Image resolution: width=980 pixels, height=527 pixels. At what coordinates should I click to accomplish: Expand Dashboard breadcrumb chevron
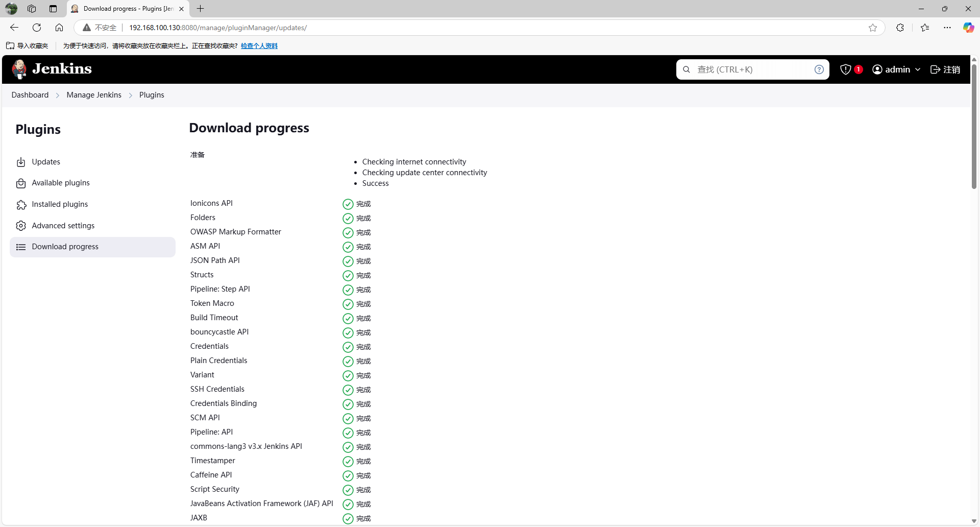(x=58, y=95)
